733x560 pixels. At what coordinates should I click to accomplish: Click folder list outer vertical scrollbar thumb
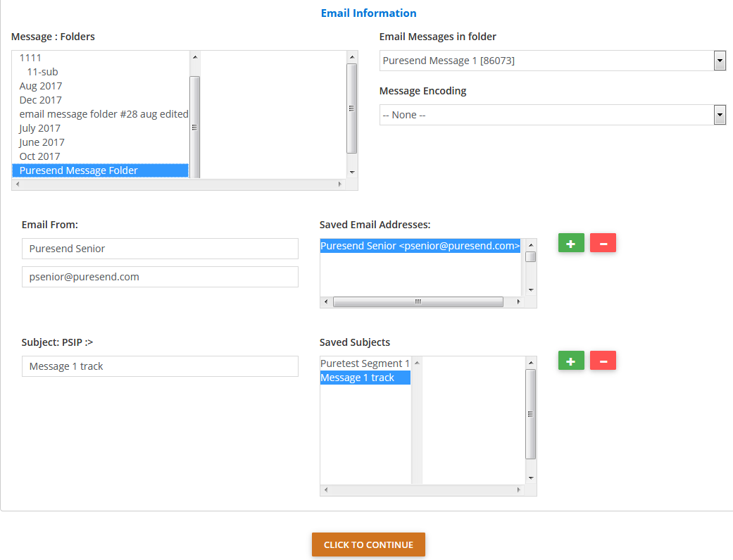coord(352,108)
